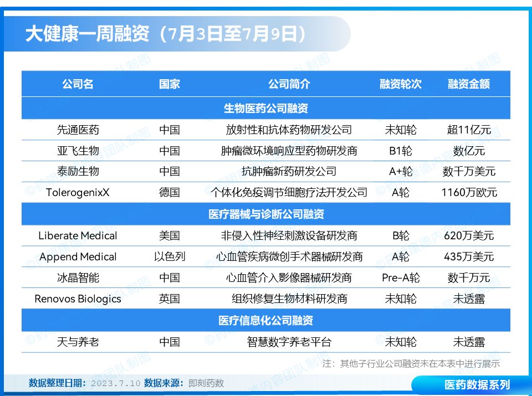
Task: Click description 非侵入性神经刺激设备研发商
Action: pyautogui.click(x=289, y=235)
